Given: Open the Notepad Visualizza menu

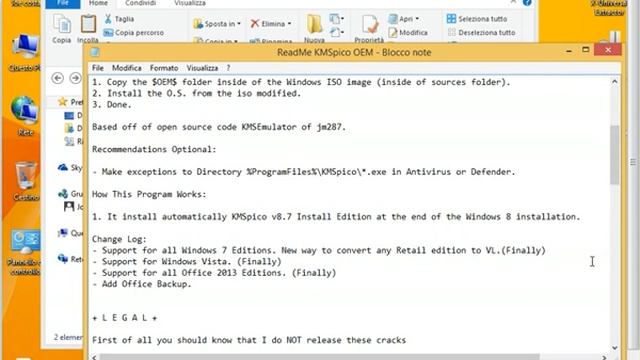Looking at the screenshot, I should pos(202,68).
